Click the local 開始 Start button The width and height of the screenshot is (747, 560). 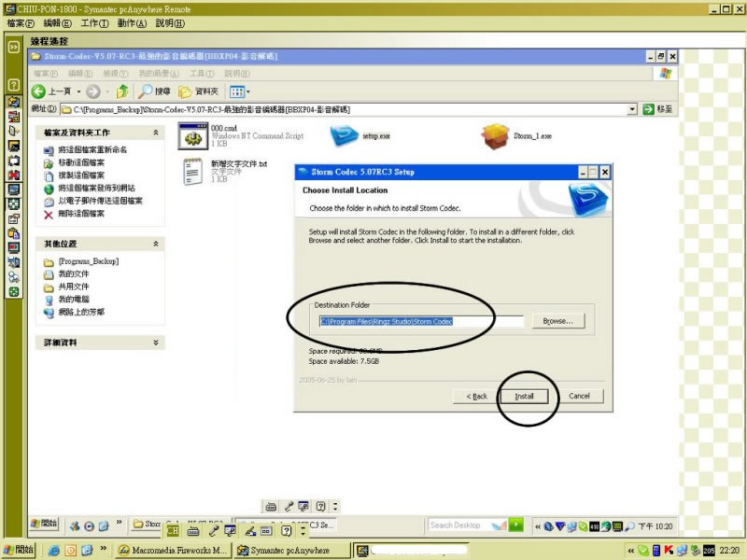[x=18, y=550]
